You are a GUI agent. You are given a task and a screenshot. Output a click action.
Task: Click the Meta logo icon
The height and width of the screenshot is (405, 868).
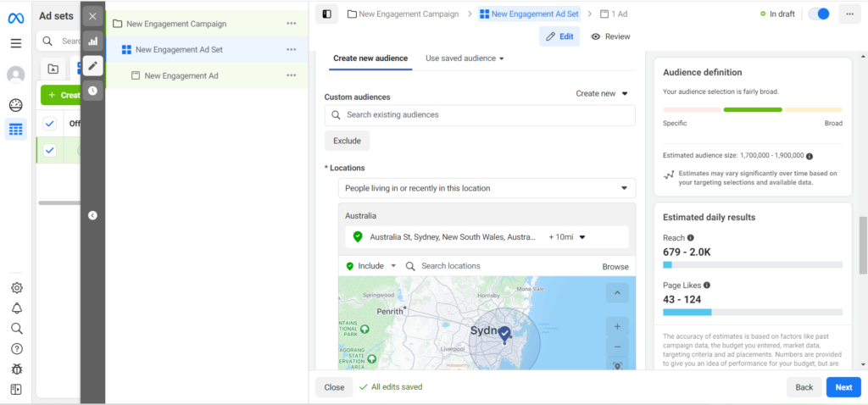(15, 19)
